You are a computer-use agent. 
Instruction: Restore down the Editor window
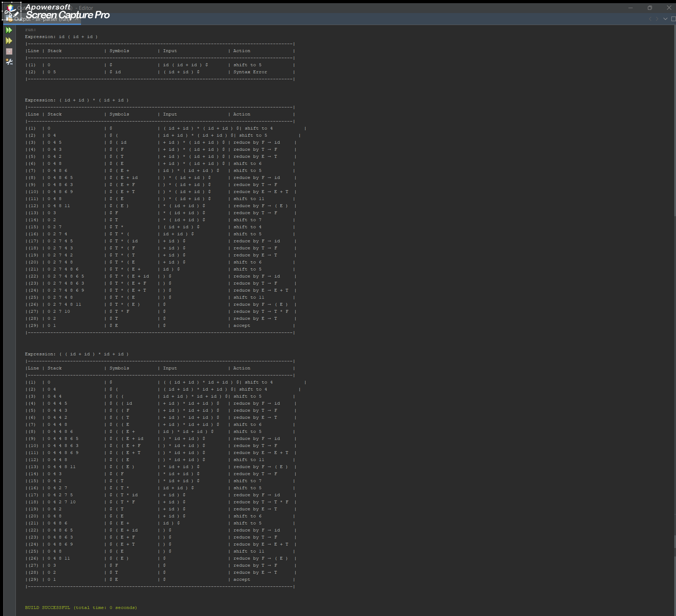coord(650,8)
